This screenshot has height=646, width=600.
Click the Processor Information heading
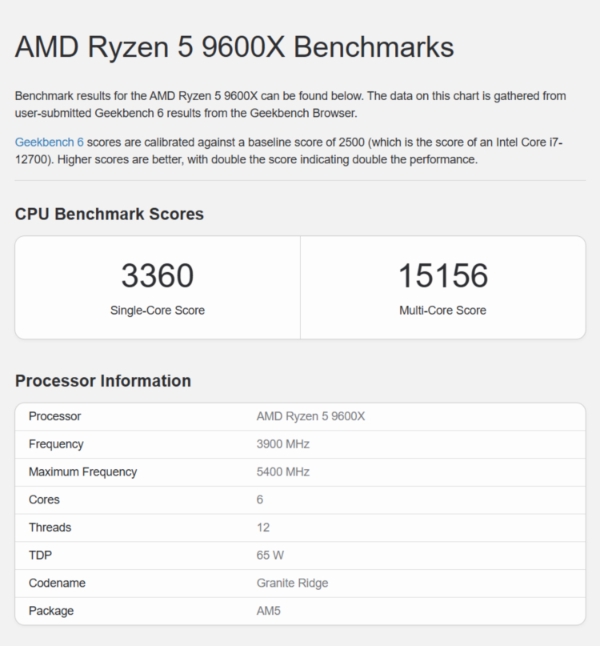tap(103, 381)
